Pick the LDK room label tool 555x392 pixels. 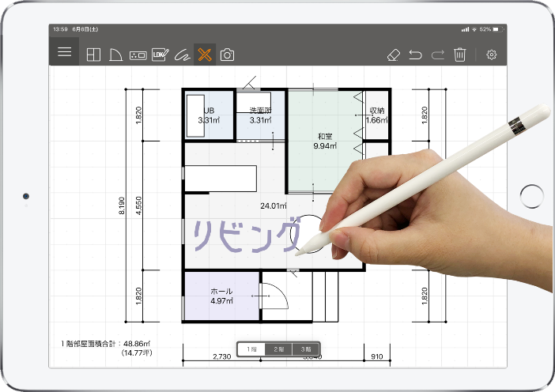coord(160,55)
